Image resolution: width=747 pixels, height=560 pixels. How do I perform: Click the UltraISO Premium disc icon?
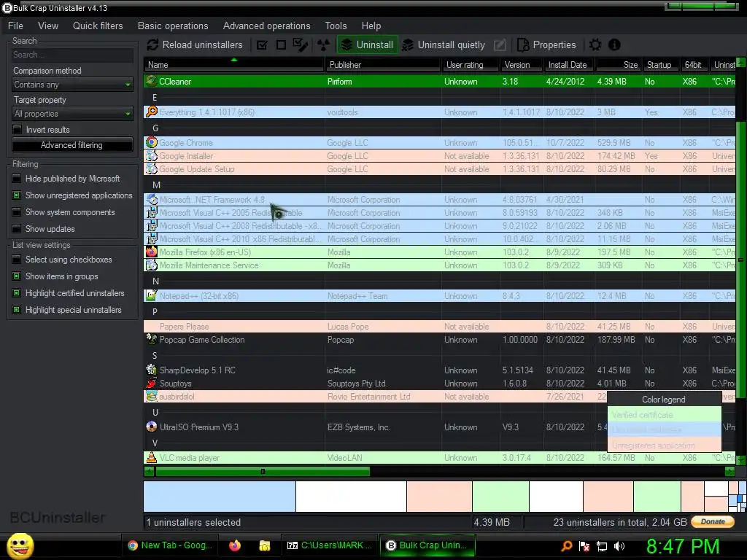(x=152, y=427)
